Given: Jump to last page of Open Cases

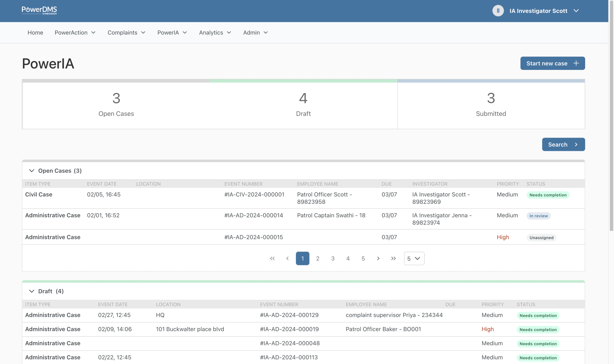Looking at the screenshot, I should (393, 258).
